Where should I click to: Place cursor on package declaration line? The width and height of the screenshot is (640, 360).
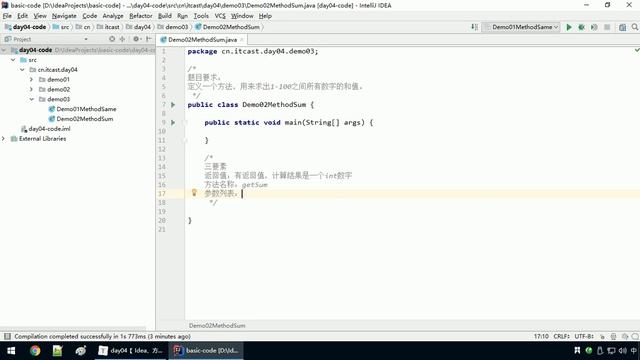pyautogui.click(x=252, y=51)
